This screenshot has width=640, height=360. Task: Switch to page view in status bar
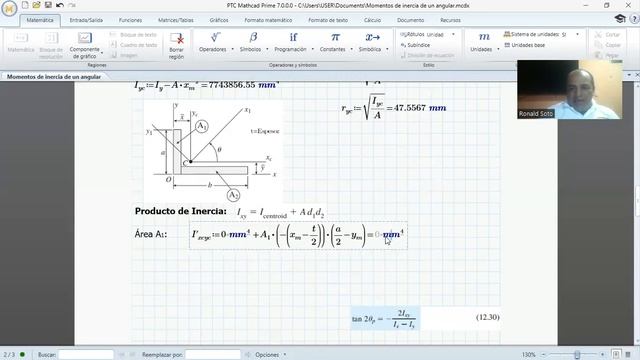coord(616,354)
